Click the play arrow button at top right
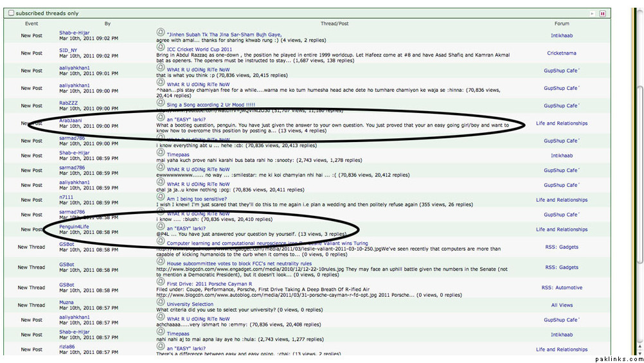644x363 pixels. pyautogui.click(x=593, y=13)
